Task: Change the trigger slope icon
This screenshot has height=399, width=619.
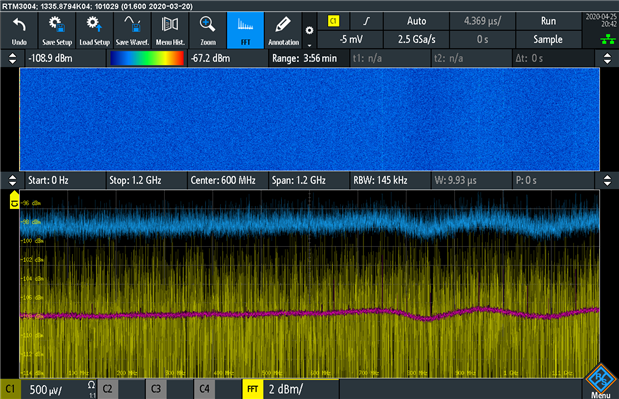Action: [367, 21]
